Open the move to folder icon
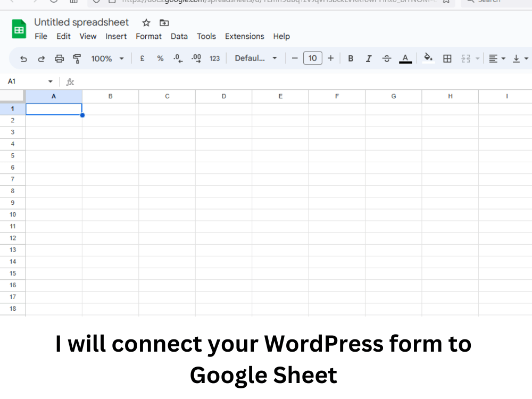Viewport: 532px width, 399px height. [164, 23]
